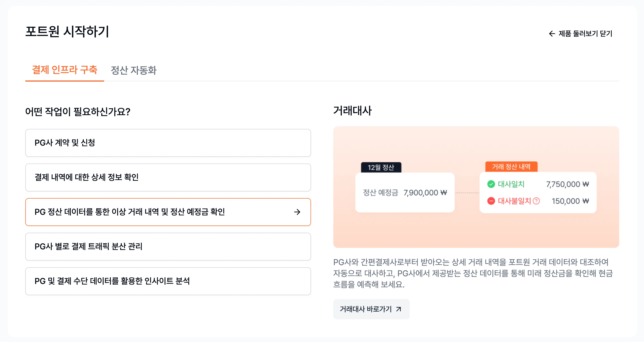Viewport: 644px width, 342px height.
Task: Click the 대사불일치 150,000 amount
Action: pos(570,201)
